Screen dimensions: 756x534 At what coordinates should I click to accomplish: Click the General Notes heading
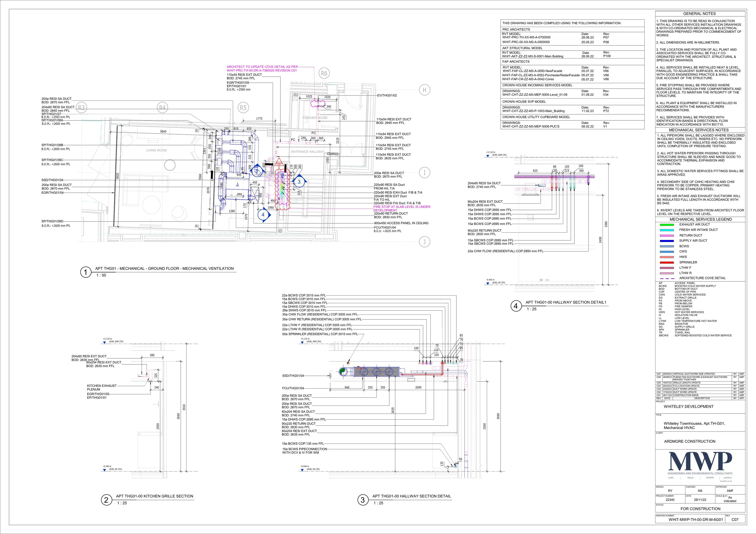click(699, 14)
